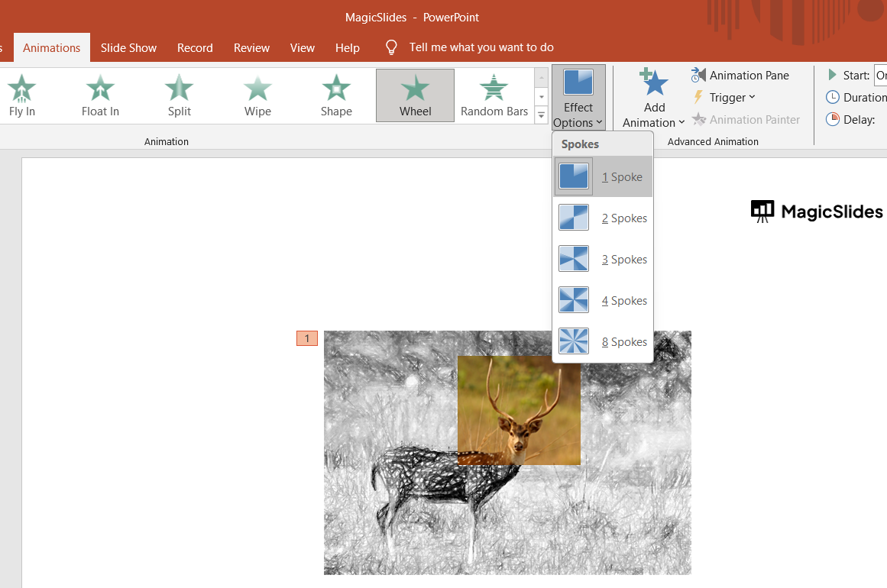The image size is (887, 588).
Task: Select the 1 Spoke option
Action: [603, 177]
